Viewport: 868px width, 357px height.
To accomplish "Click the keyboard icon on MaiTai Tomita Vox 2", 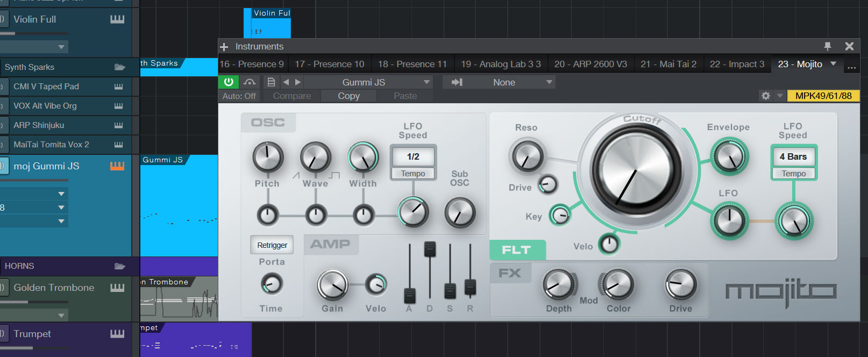I will (119, 145).
